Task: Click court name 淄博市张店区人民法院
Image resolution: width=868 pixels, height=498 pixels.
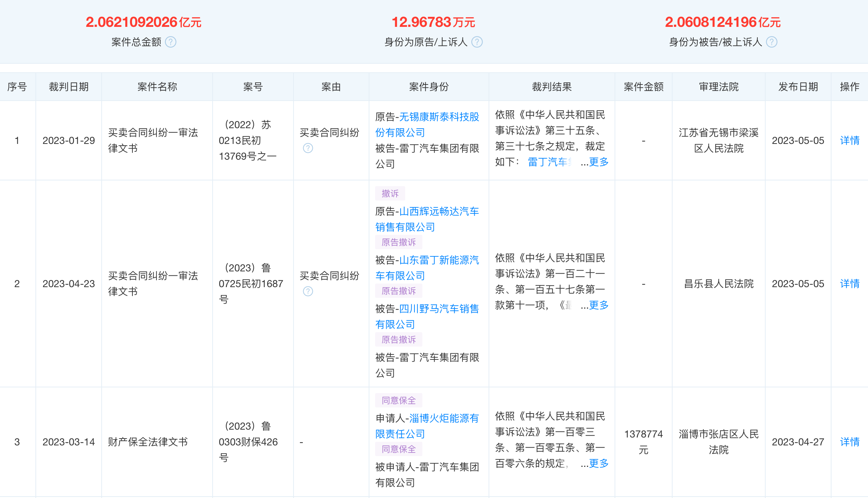Action: click(x=719, y=442)
